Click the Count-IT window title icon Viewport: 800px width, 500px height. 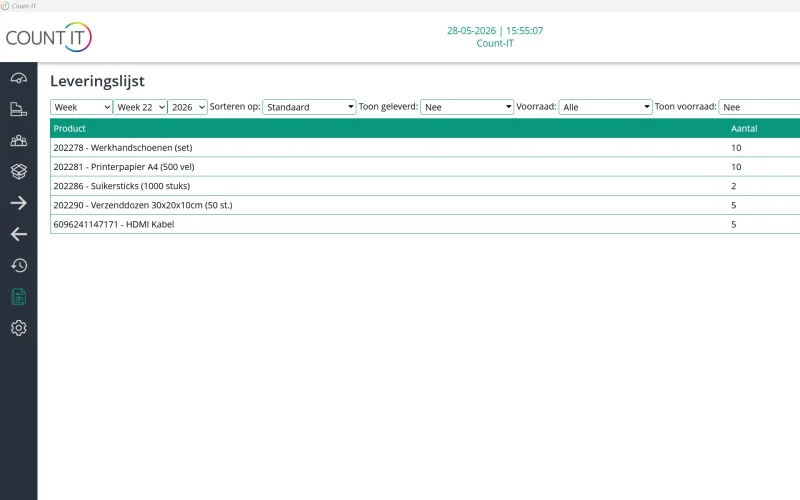pos(5,6)
